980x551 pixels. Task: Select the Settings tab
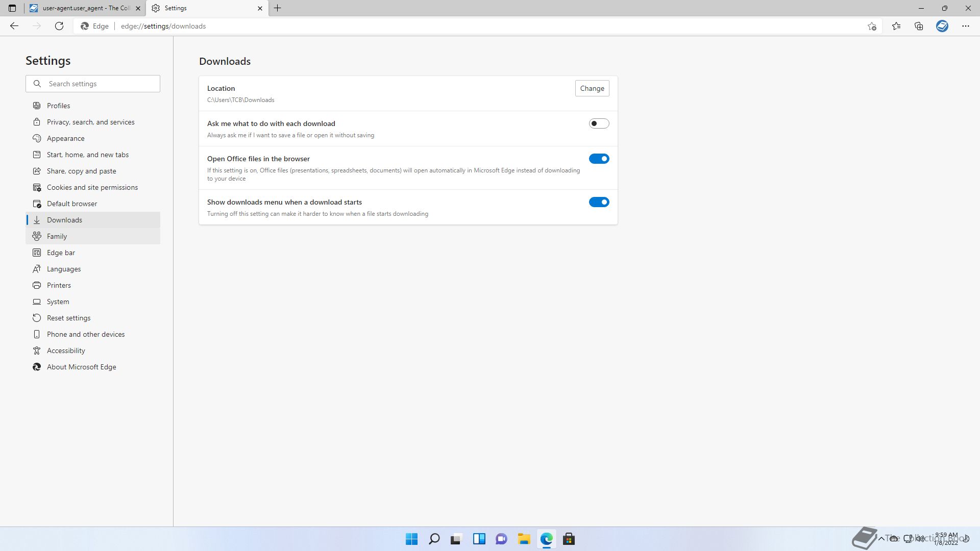207,8
